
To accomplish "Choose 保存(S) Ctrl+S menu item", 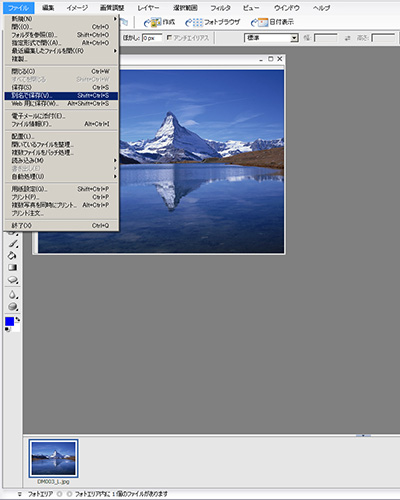I will 61,87.
